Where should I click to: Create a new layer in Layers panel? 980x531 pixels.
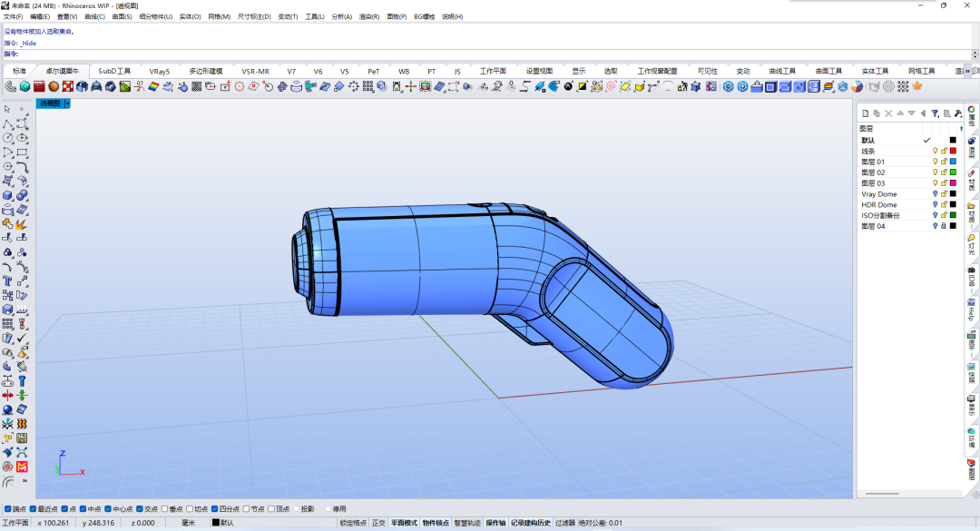pyautogui.click(x=865, y=113)
